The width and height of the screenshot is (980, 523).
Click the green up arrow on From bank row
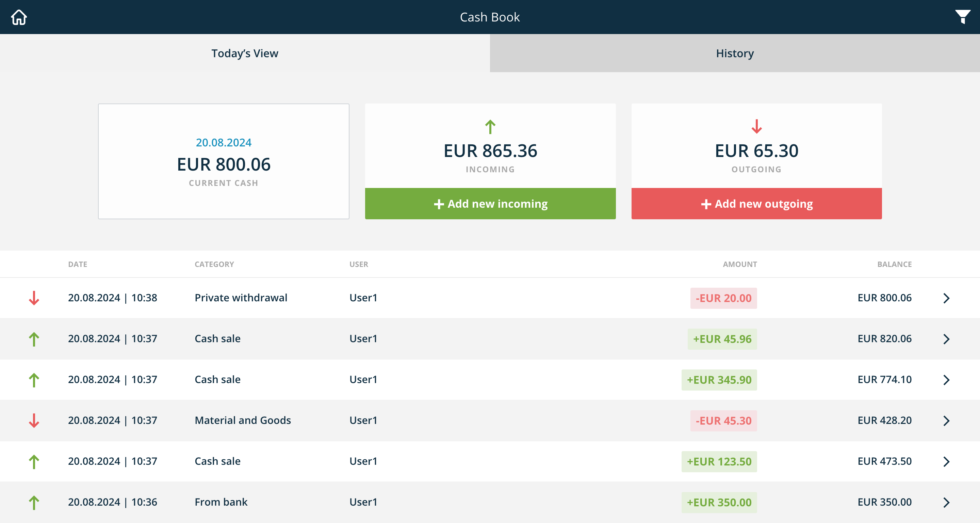pyautogui.click(x=35, y=502)
